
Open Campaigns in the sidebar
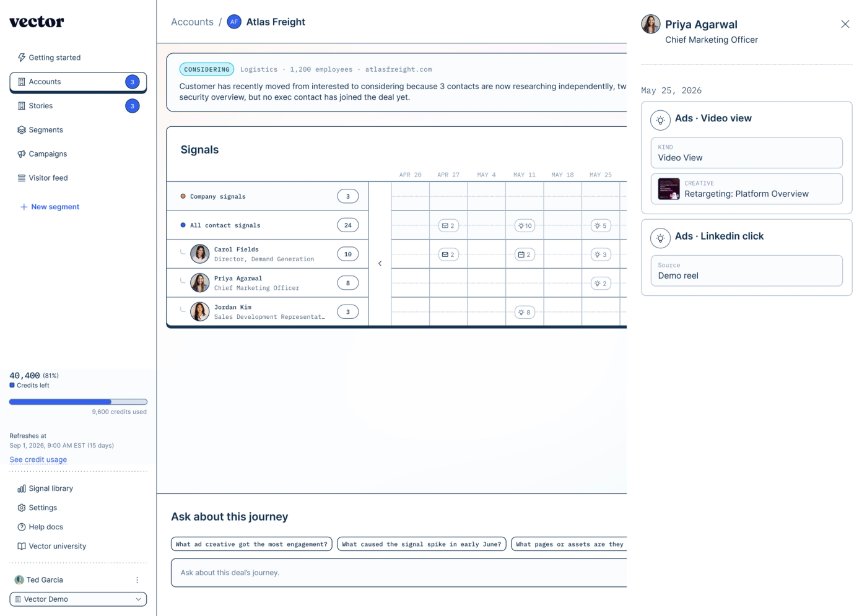click(x=78, y=154)
